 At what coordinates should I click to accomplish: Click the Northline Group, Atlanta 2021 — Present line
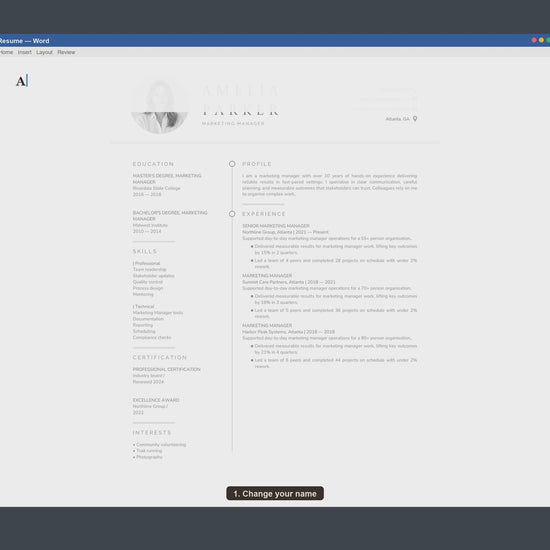click(x=285, y=232)
